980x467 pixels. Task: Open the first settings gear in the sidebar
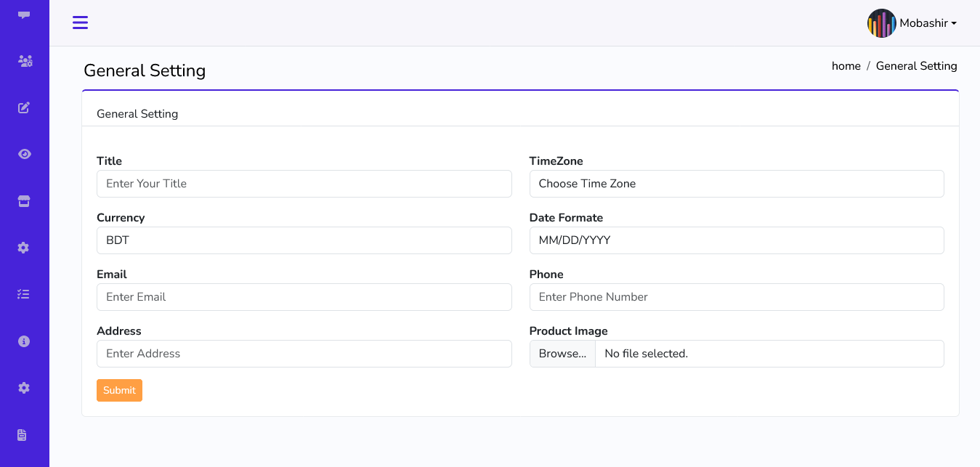point(24,247)
